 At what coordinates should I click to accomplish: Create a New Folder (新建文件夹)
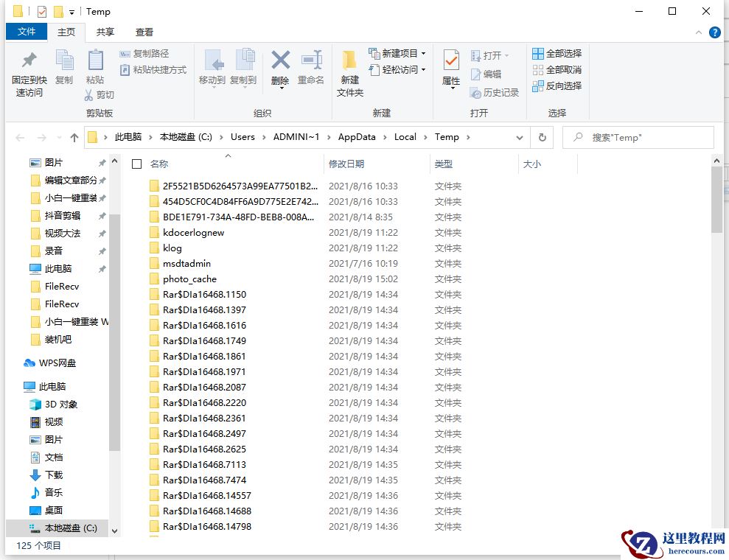coord(349,71)
